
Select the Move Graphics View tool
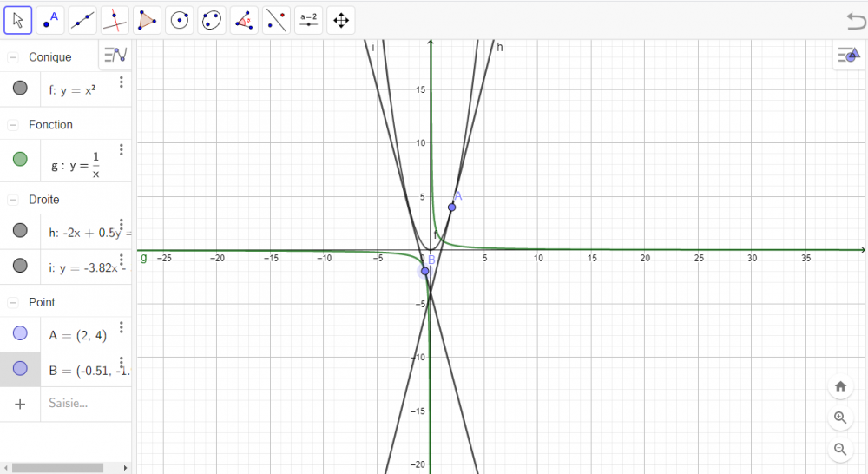point(341,20)
